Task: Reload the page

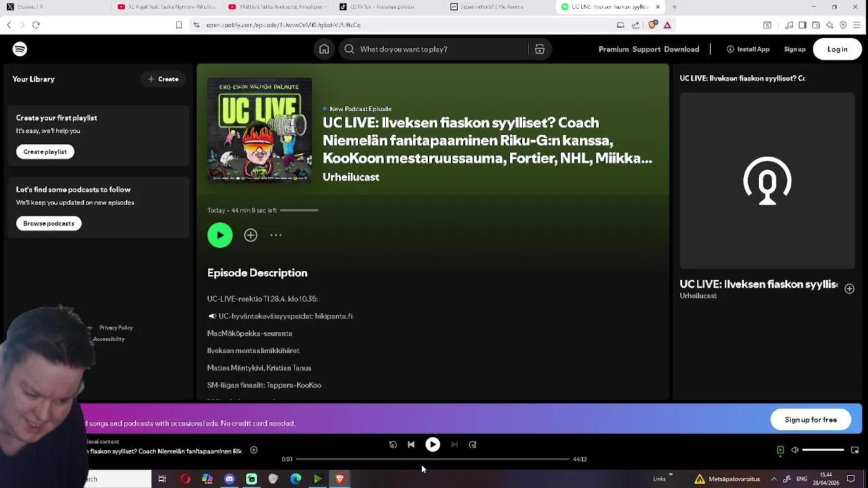Action: [36, 25]
